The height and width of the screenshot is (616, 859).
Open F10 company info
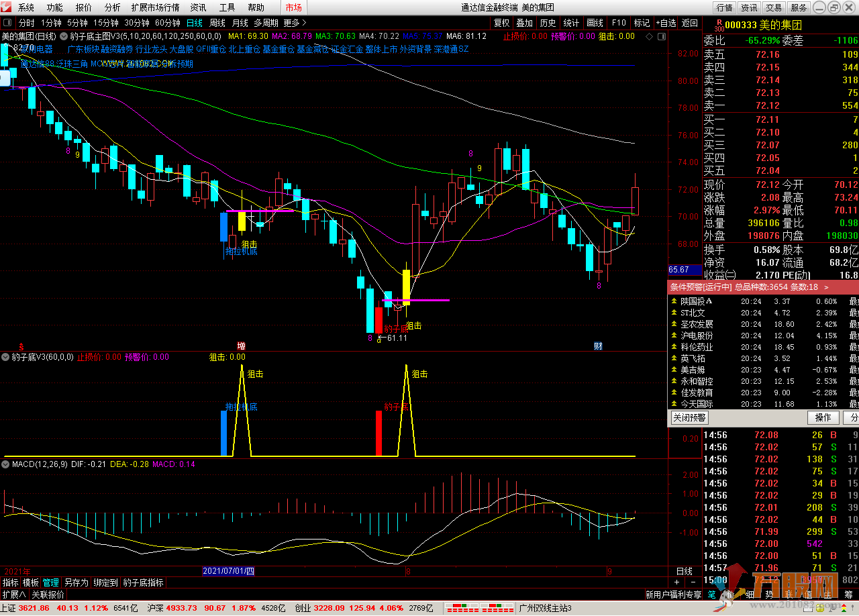(x=619, y=23)
